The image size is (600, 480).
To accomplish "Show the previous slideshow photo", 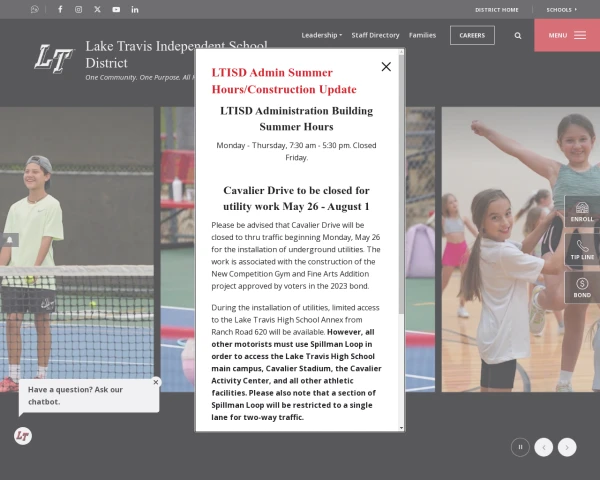I will coord(543,447).
